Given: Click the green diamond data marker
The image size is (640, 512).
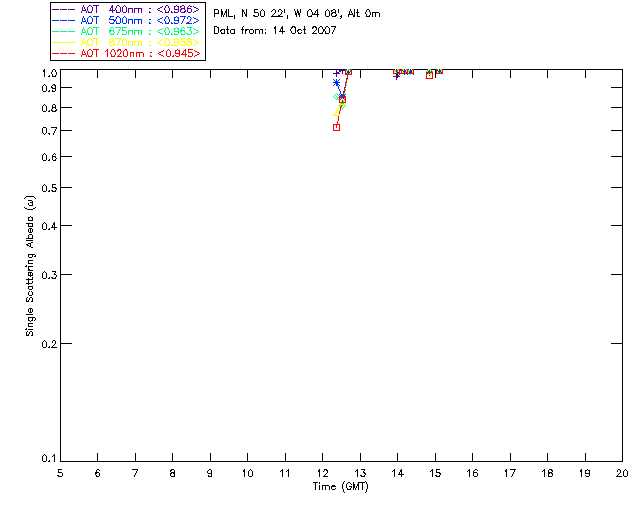Looking at the screenshot, I should pyautogui.click(x=337, y=97).
